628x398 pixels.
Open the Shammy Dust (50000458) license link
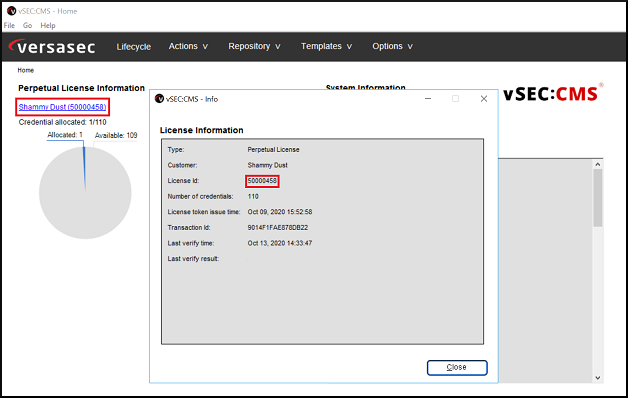pyautogui.click(x=62, y=107)
